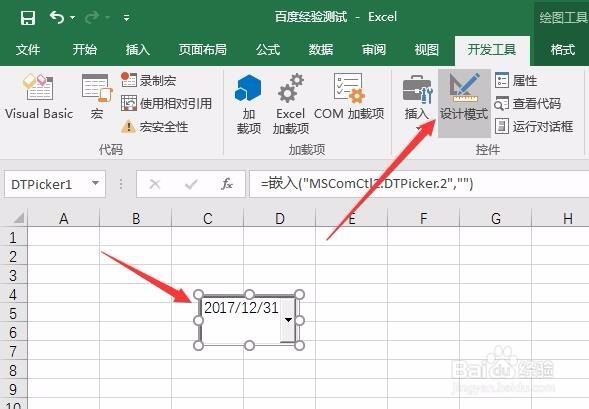Viewport: 589px width, 409px height.
Task: Select column F header
Action: point(423,218)
